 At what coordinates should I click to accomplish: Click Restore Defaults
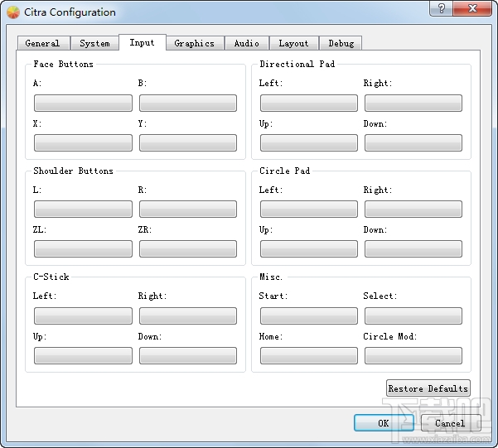[428, 388]
